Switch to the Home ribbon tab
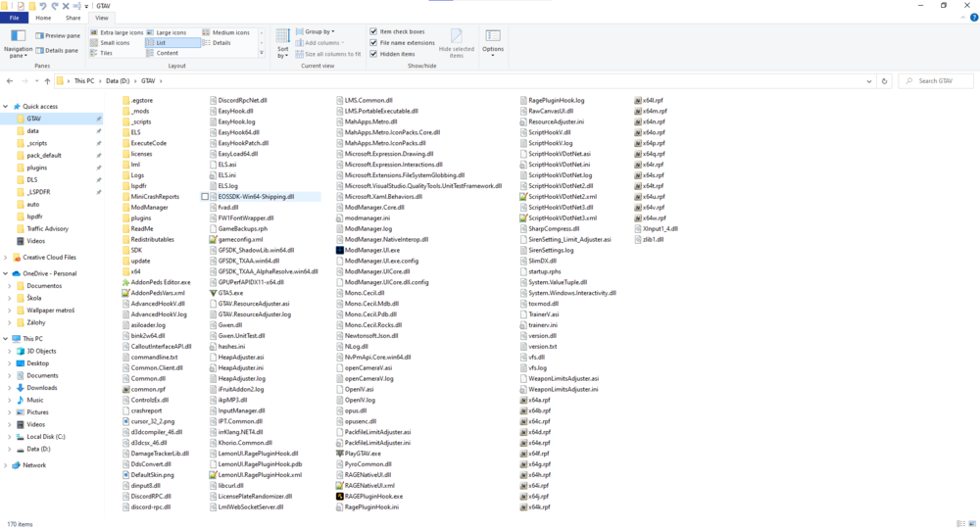Image resolution: width=980 pixels, height=530 pixels. tap(43, 19)
